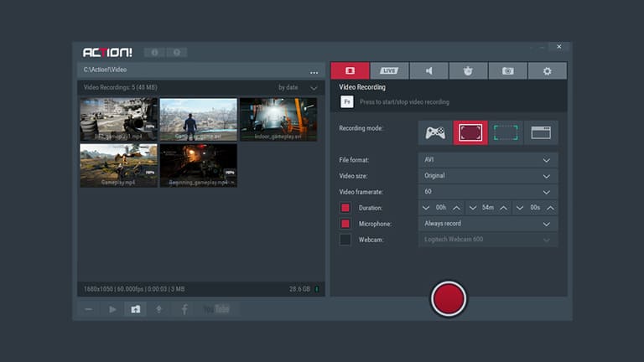Switch to the LIVE streaming tab
This screenshot has height=362, width=644.
[389, 71]
